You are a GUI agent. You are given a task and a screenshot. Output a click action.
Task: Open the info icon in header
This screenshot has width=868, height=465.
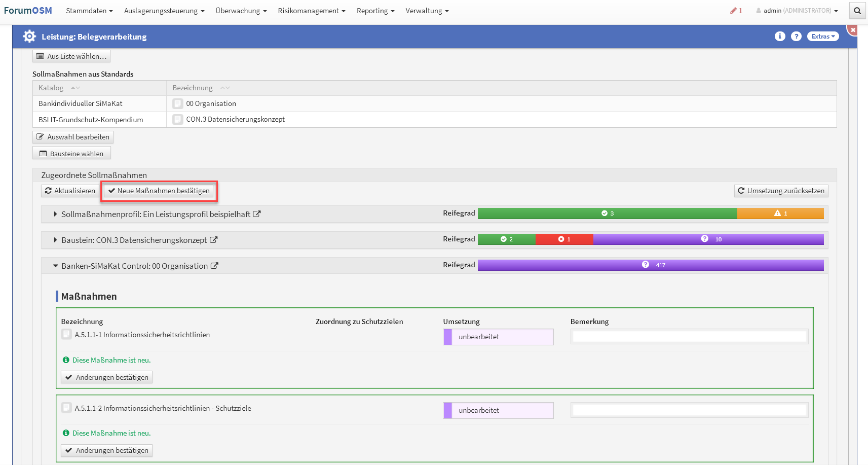[x=780, y=37]
